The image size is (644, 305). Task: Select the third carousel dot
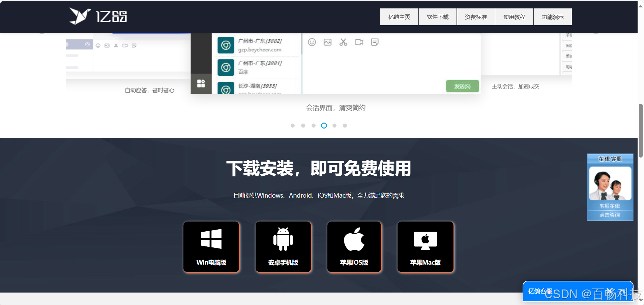tap(314, 126)
